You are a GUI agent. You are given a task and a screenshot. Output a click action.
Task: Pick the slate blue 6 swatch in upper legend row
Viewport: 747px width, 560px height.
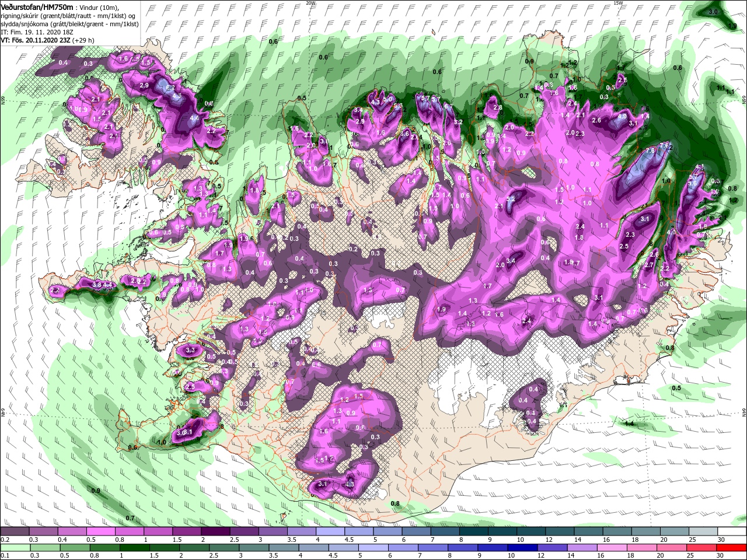tap(416, 531)
